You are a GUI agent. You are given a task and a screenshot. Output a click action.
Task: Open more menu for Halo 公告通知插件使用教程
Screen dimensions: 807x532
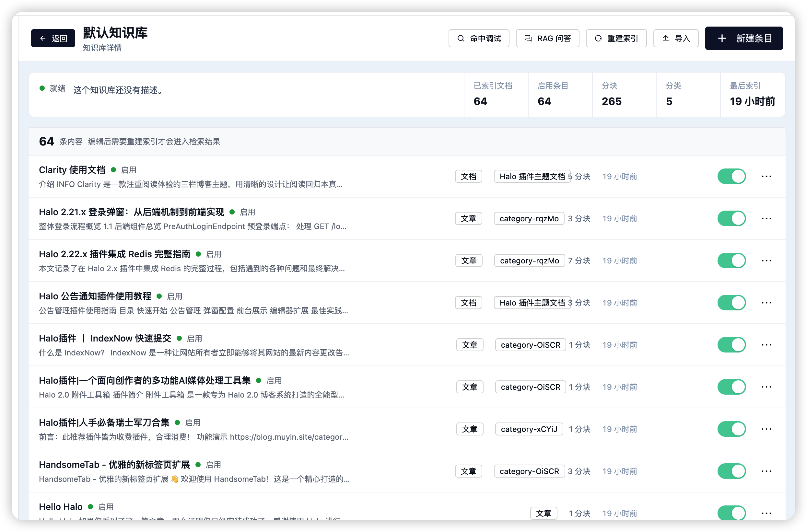click(766, 303)
